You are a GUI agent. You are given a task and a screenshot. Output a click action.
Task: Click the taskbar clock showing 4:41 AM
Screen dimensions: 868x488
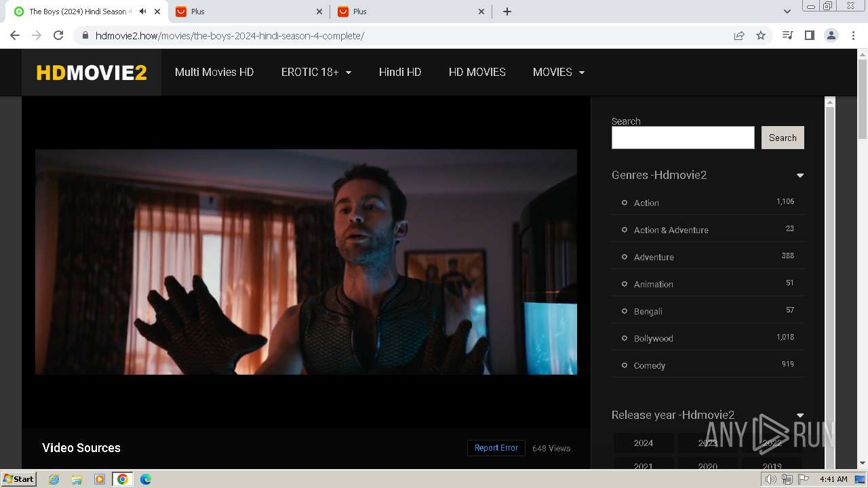[x=833, y=479]
